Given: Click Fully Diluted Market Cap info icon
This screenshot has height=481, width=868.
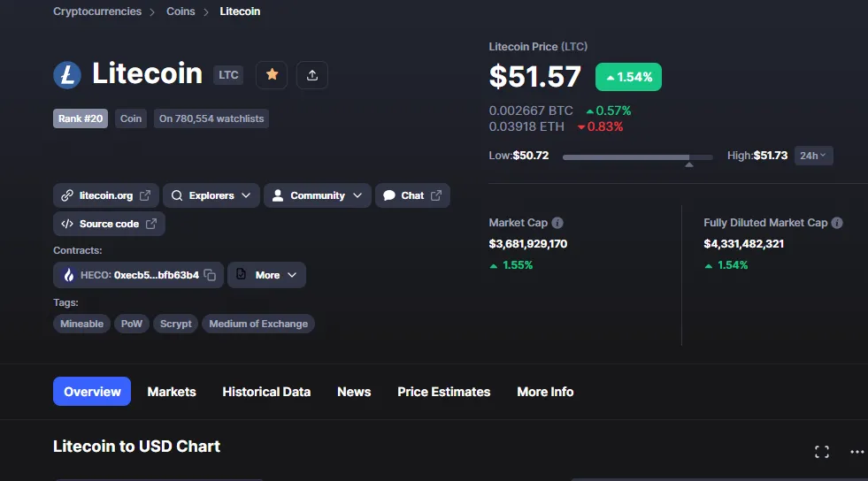Looking at the screenshot, I should 837,223.
